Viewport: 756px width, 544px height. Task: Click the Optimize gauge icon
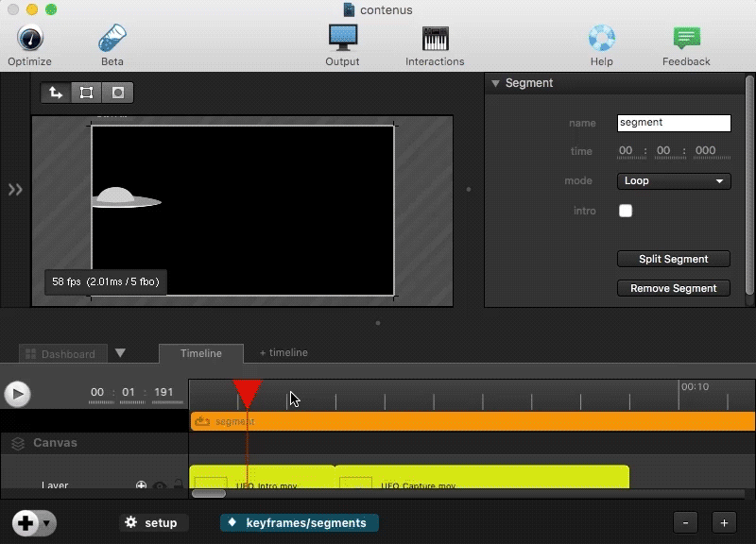29,39
